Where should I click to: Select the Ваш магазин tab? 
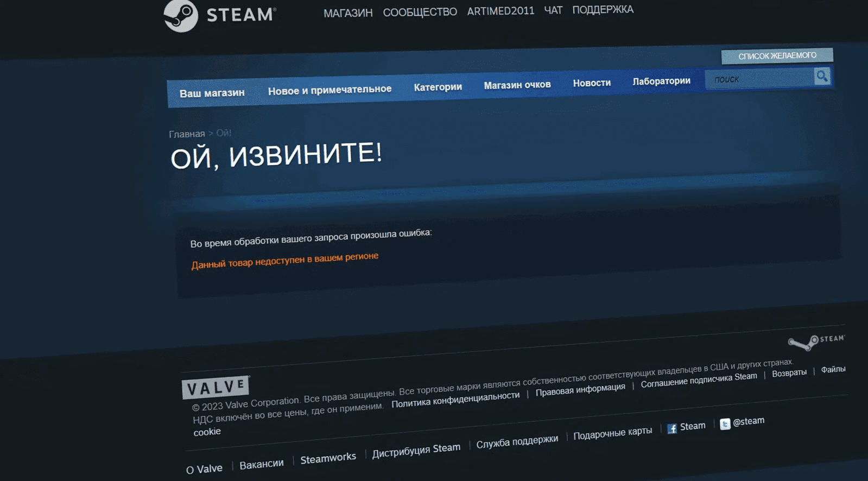click(x=212, y=93)
